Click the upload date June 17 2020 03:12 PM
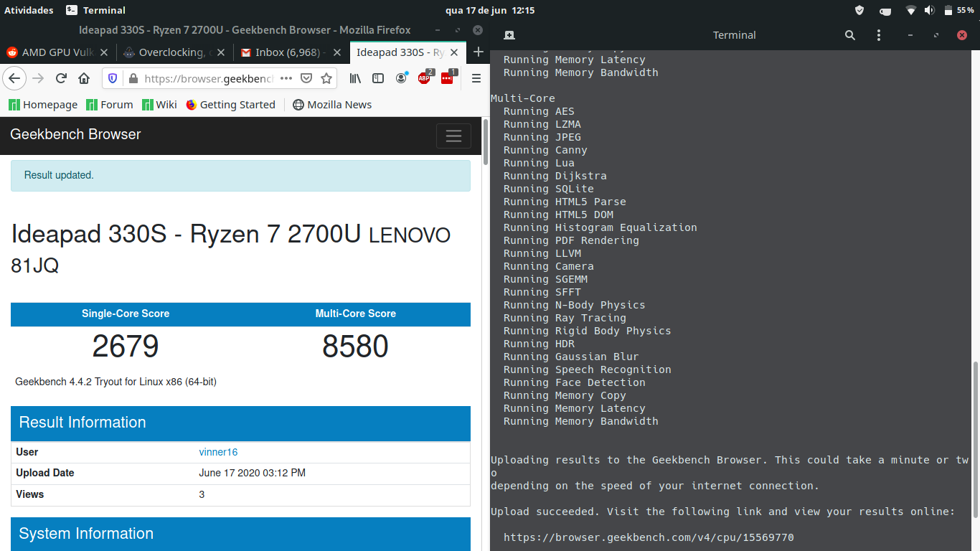The width and height of the screenshot is (980, 551). tap(253, 473)
